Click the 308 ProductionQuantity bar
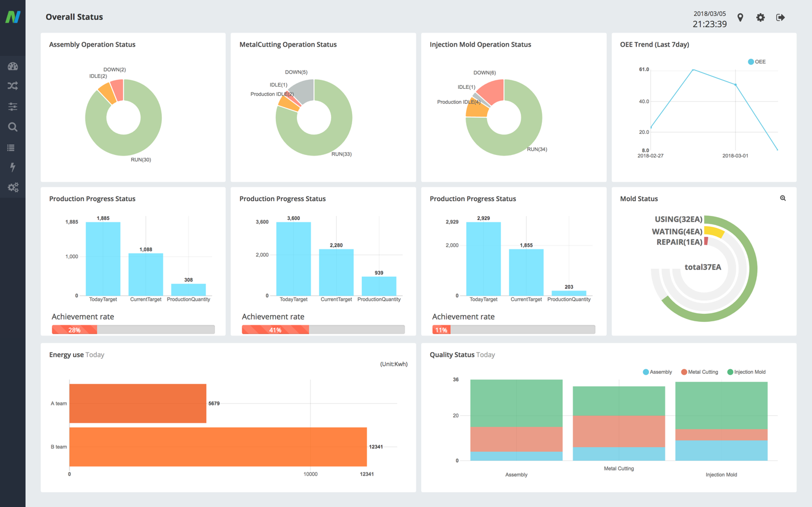Viewport: 812px width, 507px height. tap(189, 289)
